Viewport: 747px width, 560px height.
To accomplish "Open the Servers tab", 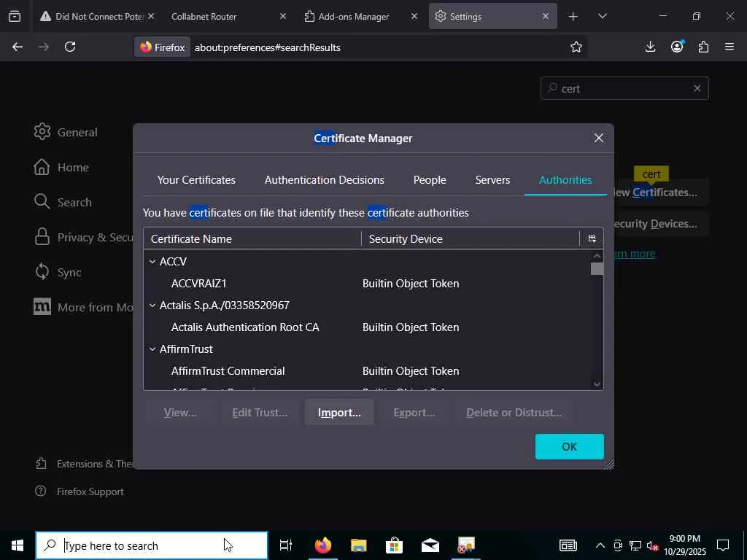I will coord(492,180).
